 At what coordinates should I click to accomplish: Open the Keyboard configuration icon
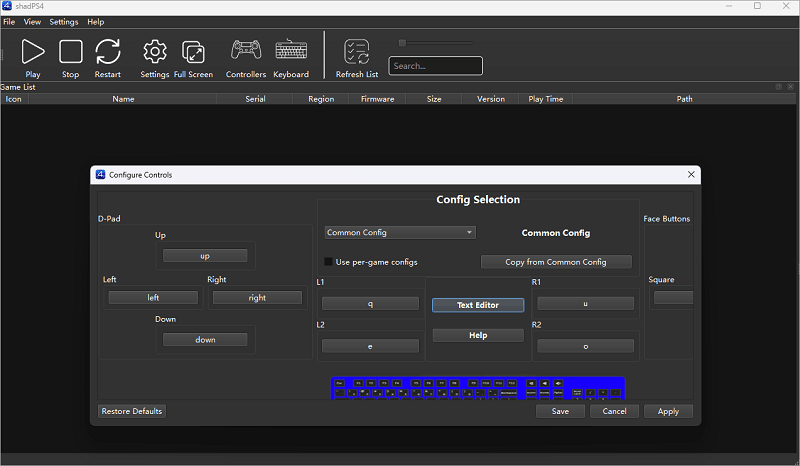tap(291, 52)
